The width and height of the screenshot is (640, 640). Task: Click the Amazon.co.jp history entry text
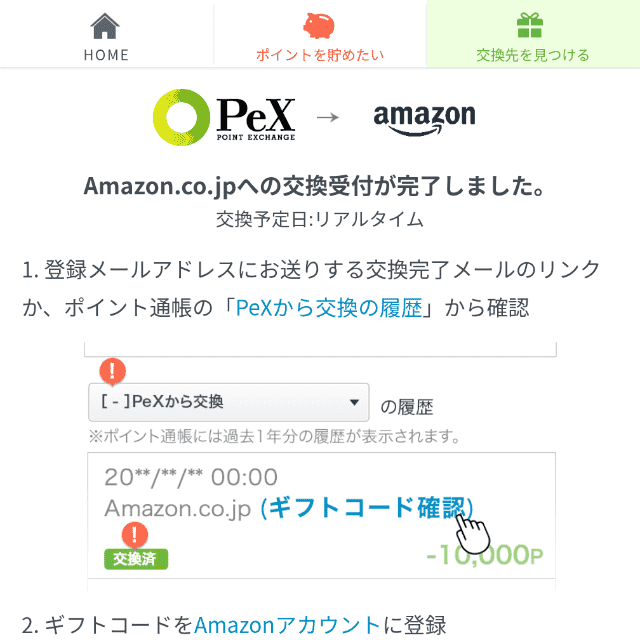[178, 507]
